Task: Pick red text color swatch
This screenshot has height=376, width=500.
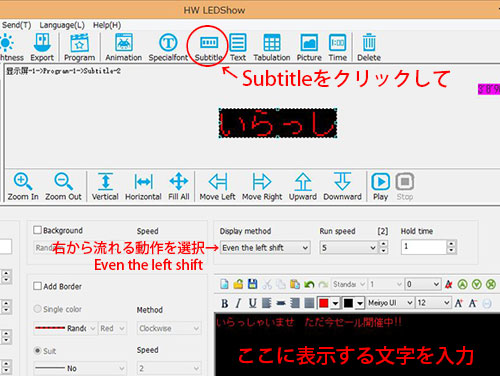Action: [324, 303]
